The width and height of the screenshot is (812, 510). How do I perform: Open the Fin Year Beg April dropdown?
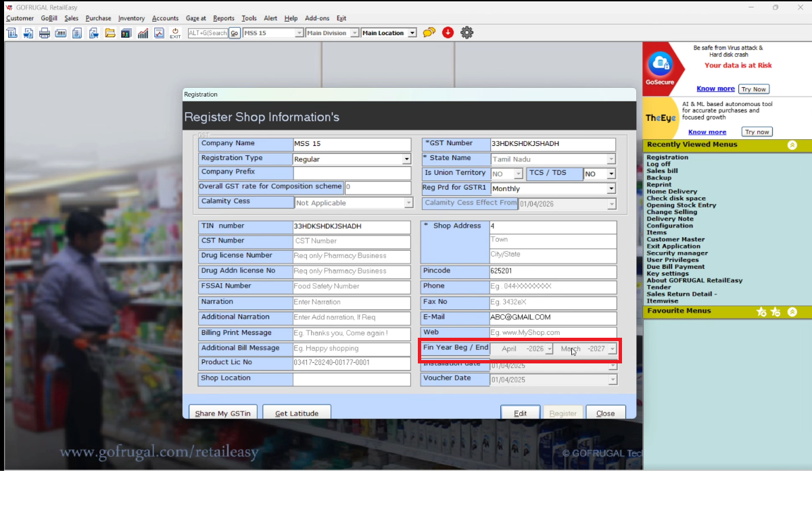549,349
